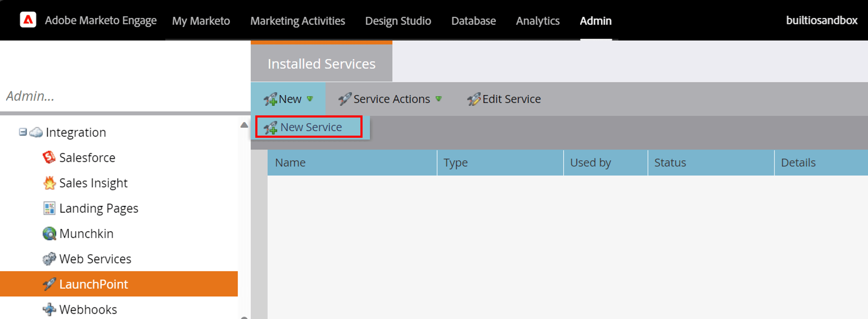Select Salesforce in the tree
Image resolution: width=868 pixels, height=319 pixels.
pyautogui.click(x=87, y=157)
